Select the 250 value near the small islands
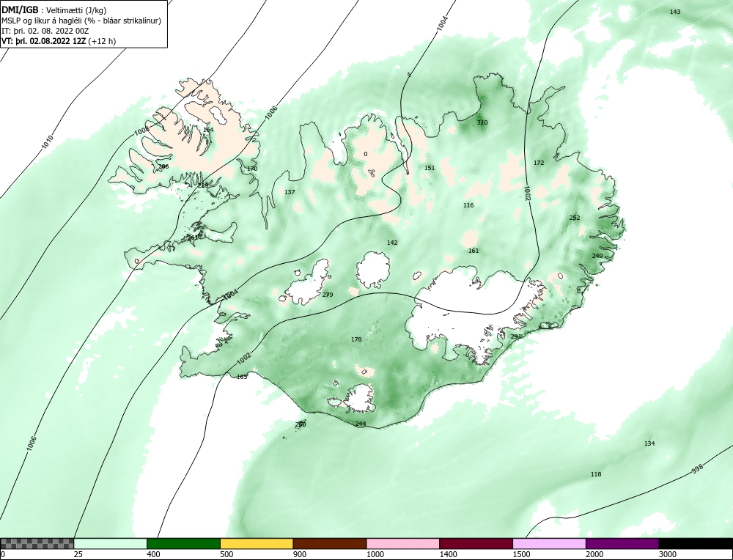 pos(301,424)
